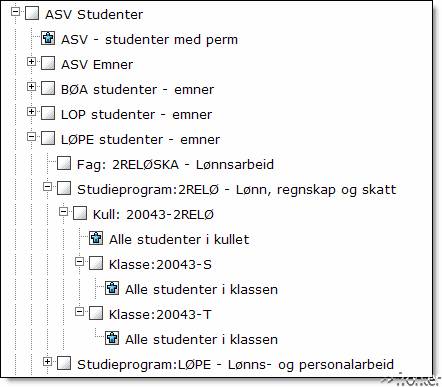Select the ASV - studenter med perm label
The image size is (442, 387).
(149, 39)
